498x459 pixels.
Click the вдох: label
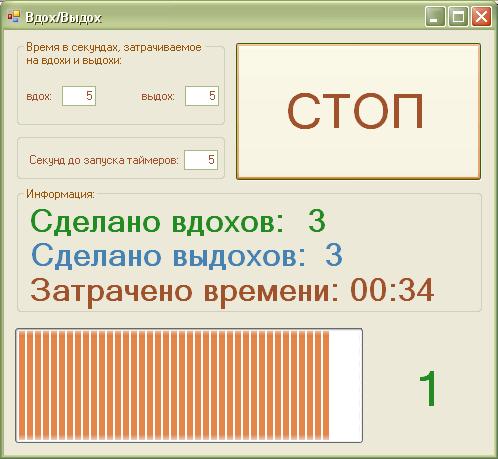[x=39, y=97]
